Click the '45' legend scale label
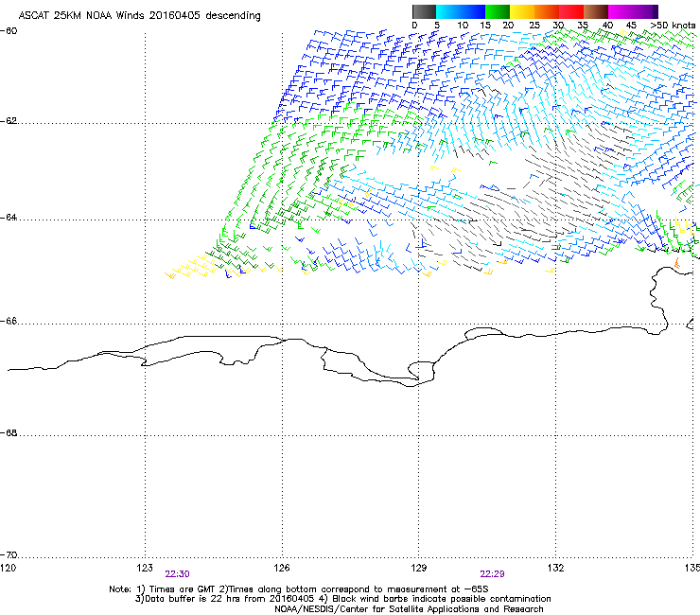This screenshot has width=700, height=615. (631, 26)
